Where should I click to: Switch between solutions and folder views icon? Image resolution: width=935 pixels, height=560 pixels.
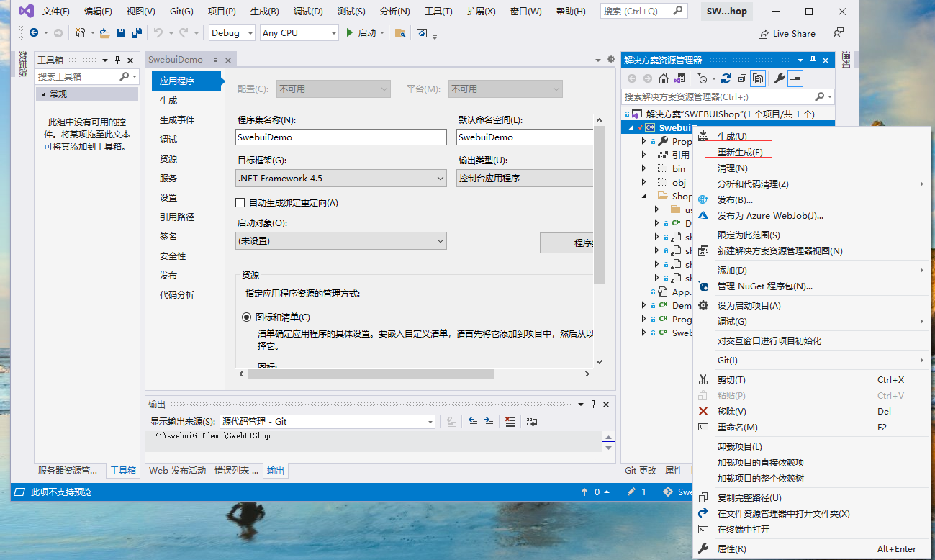pyautogui.click(x=680, y=78)
